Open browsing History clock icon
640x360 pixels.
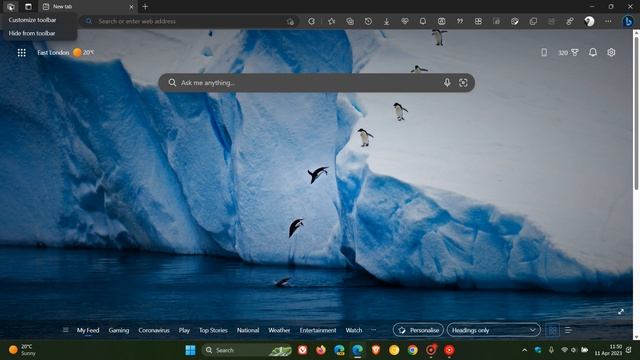(368, 21)
